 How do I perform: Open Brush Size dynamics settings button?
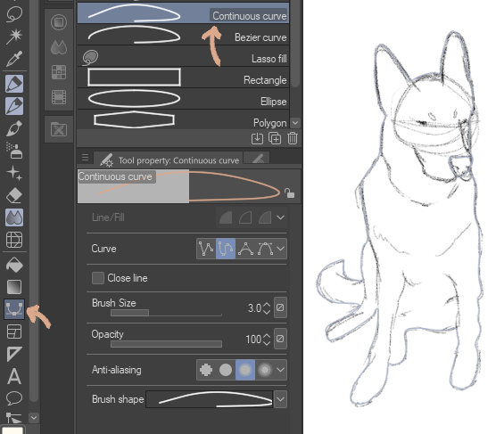point(280,307)
